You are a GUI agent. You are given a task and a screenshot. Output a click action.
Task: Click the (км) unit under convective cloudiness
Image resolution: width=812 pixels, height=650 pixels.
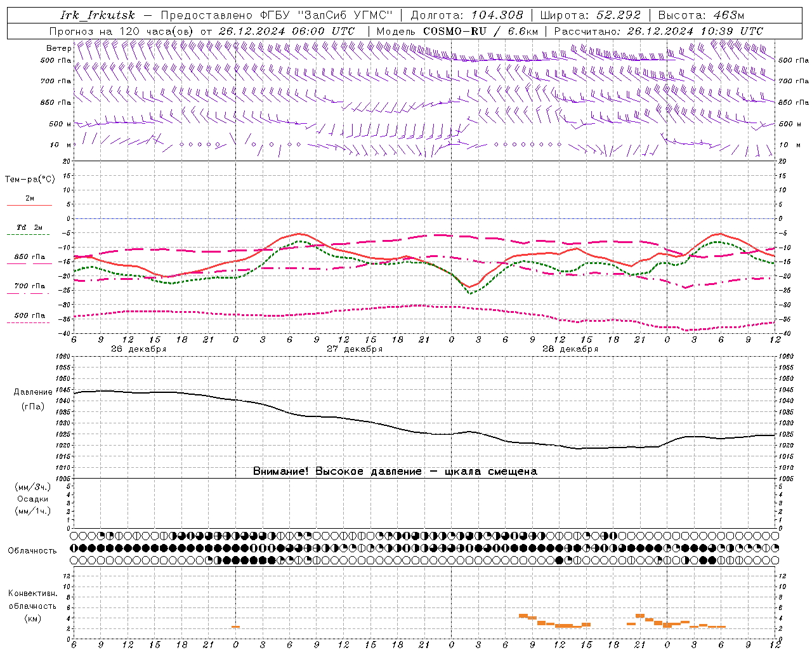click(x=32, y=618)
